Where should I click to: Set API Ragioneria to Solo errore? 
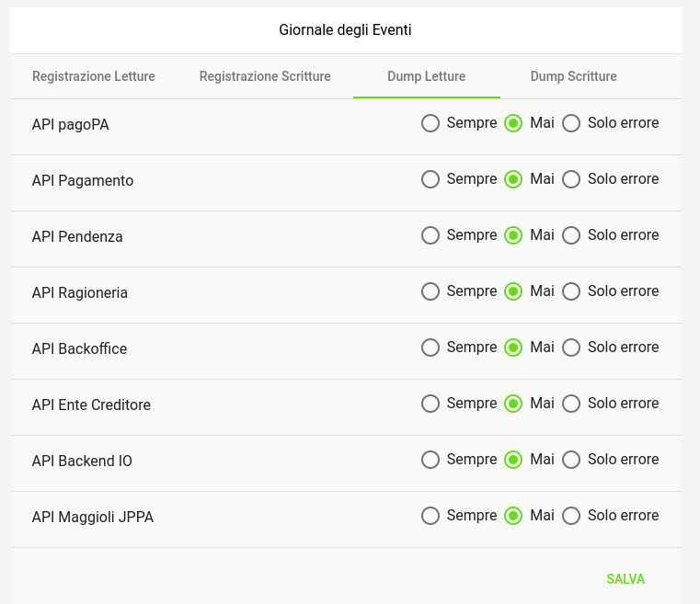coord(571,291)
